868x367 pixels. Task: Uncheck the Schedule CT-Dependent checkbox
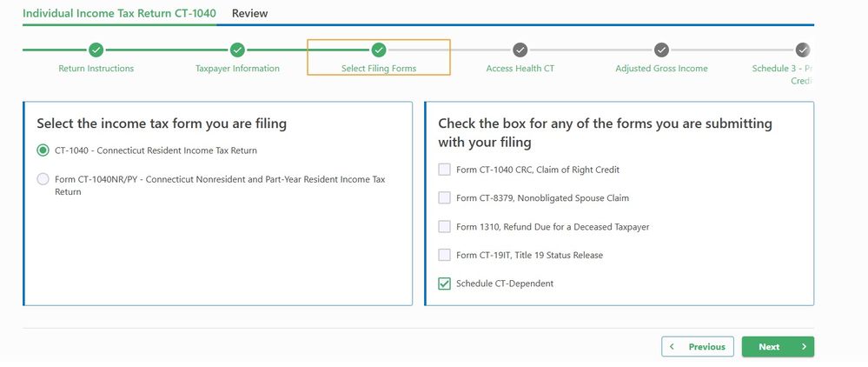tap(445, 284)
